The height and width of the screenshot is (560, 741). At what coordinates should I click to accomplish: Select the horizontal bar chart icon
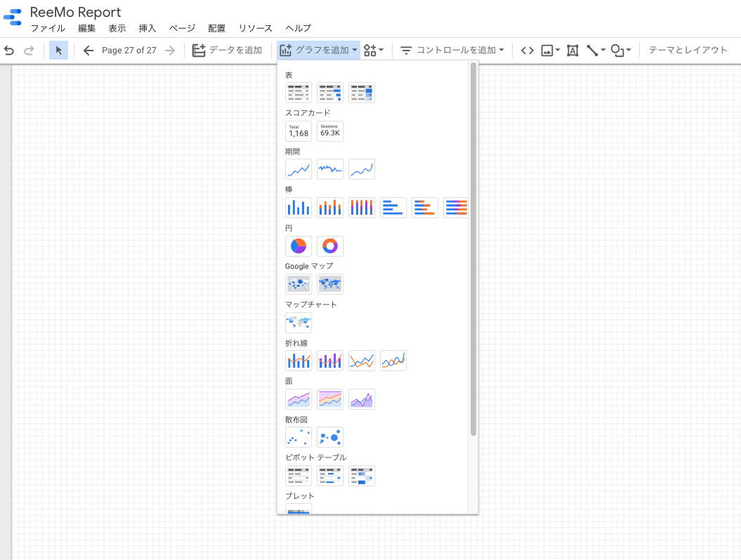click(x=393, y=208)
